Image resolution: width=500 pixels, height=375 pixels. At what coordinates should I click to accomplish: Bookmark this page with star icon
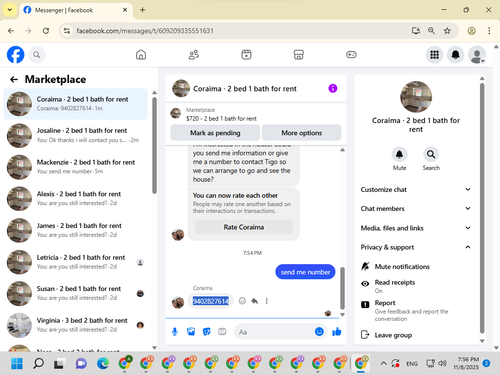tap(447, 31)
